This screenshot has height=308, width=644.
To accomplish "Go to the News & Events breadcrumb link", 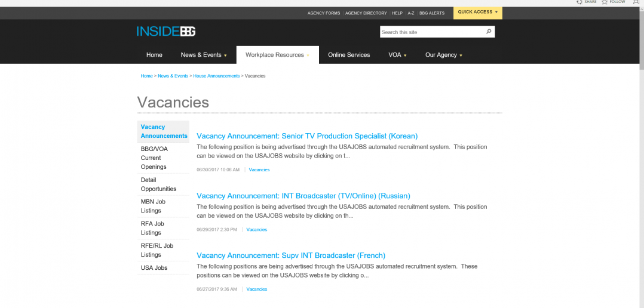I will pos(173,76).
